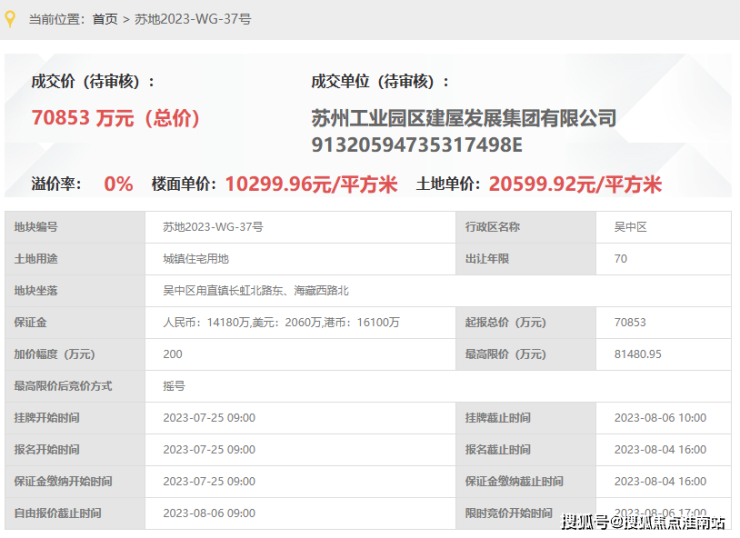Select the 地块坐落 address cell
Viewport: 740px width, 538px height.
[256, 291]
